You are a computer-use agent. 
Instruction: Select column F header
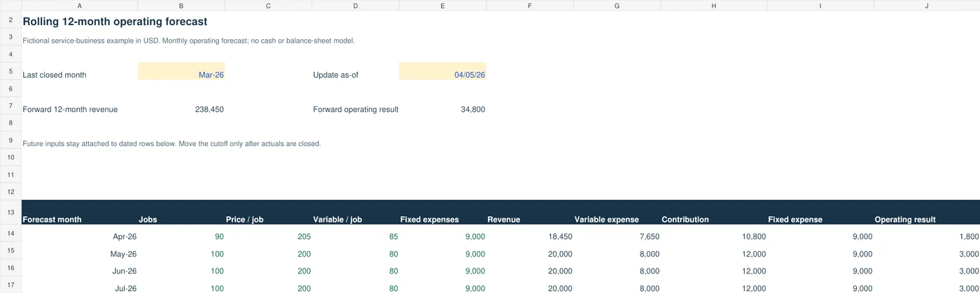[530, 6]
